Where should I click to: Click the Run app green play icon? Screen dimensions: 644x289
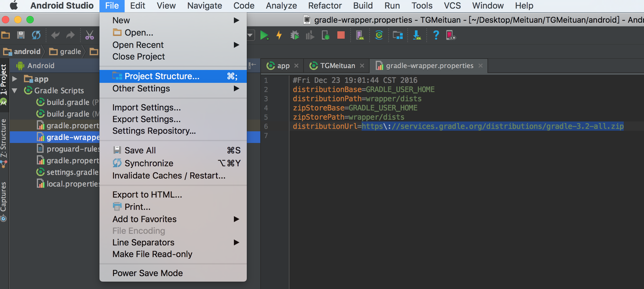(x=264, y=35)
